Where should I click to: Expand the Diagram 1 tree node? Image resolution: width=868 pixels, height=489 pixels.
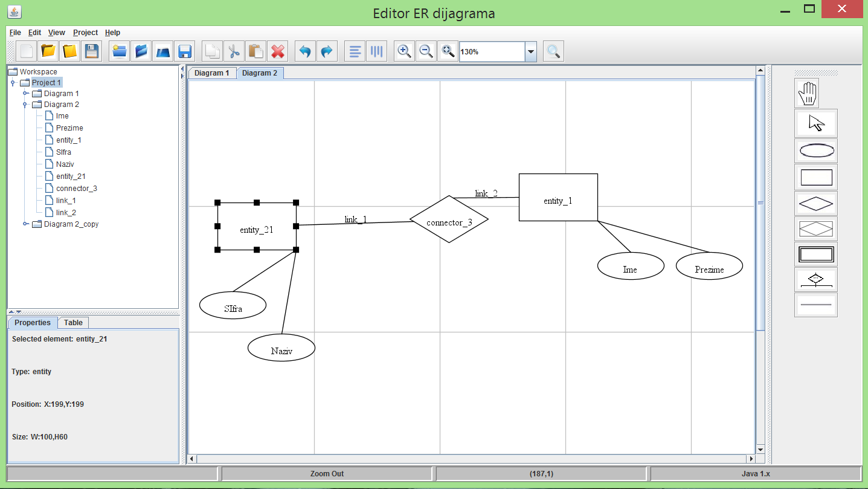(x=25, y=94)
